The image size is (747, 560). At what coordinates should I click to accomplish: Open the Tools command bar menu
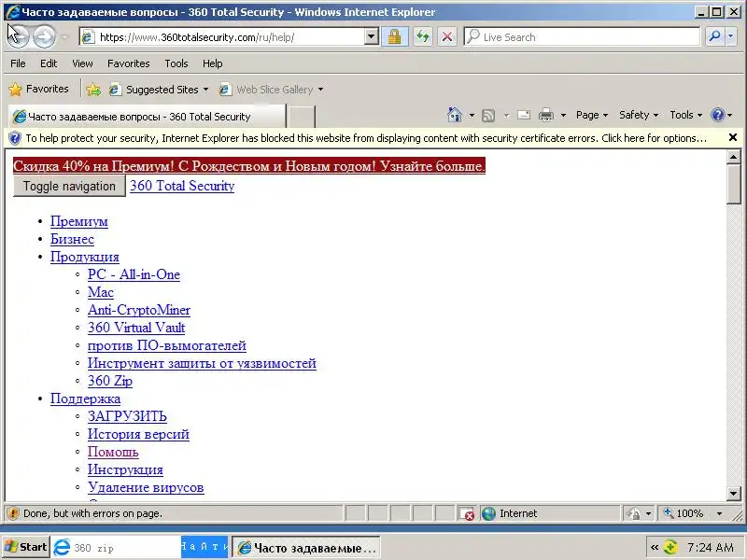coord(685,115)
